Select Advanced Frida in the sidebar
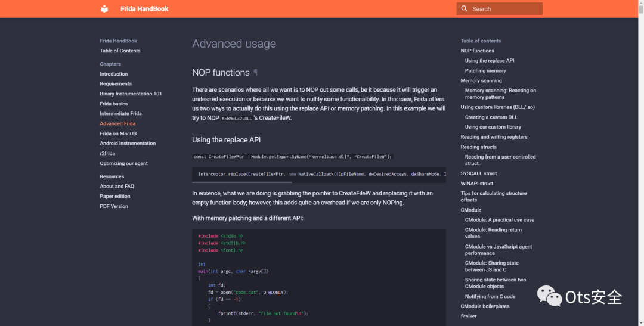Screen dimensions: 644x326 pyautogui.click(x=117, y=123)
